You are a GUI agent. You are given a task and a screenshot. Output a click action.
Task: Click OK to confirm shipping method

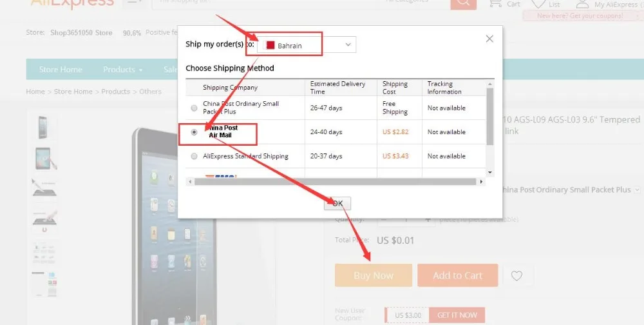pyautogui.click(x=337, y=203)
